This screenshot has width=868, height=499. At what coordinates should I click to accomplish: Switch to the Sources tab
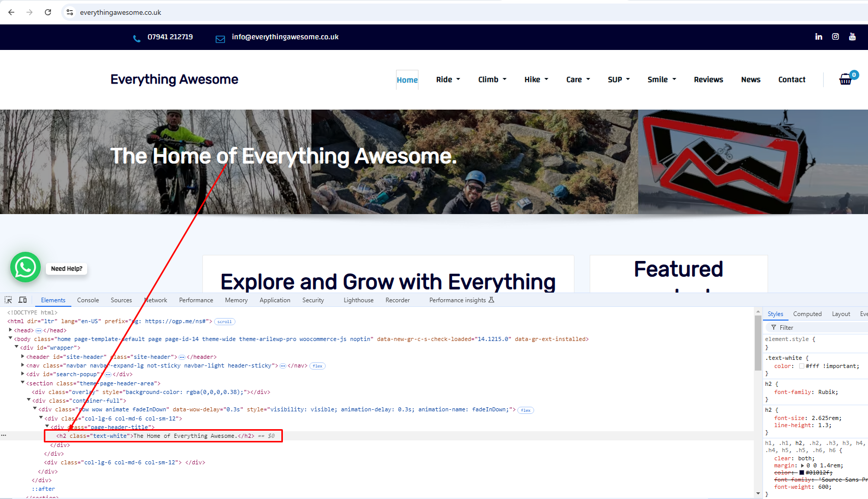tap(121, 300)
